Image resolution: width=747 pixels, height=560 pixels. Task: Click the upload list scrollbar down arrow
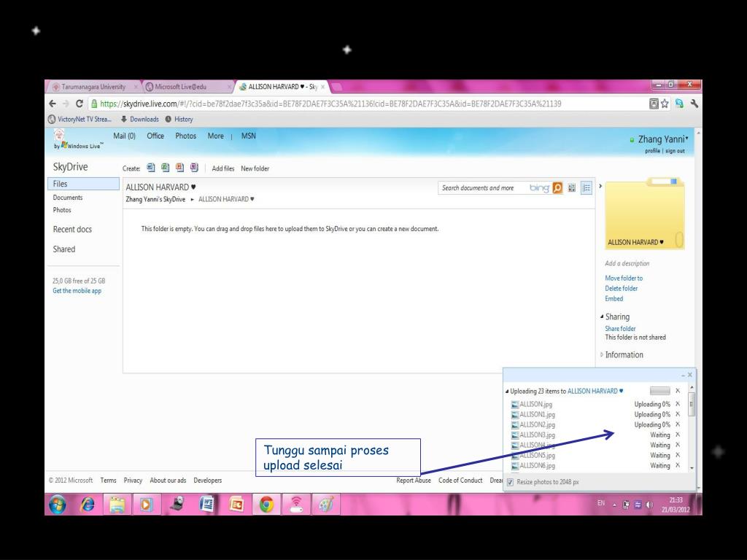point(692,468)
